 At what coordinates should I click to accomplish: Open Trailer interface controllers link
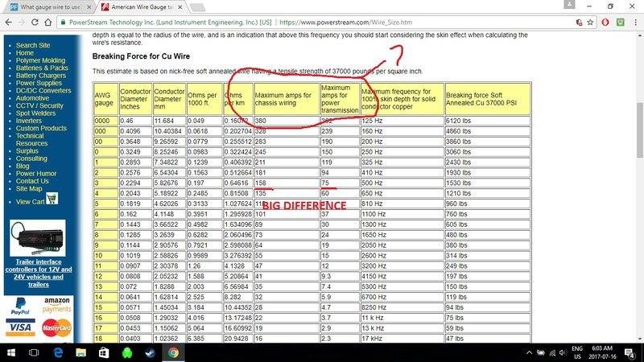click(x=39, y=273)
